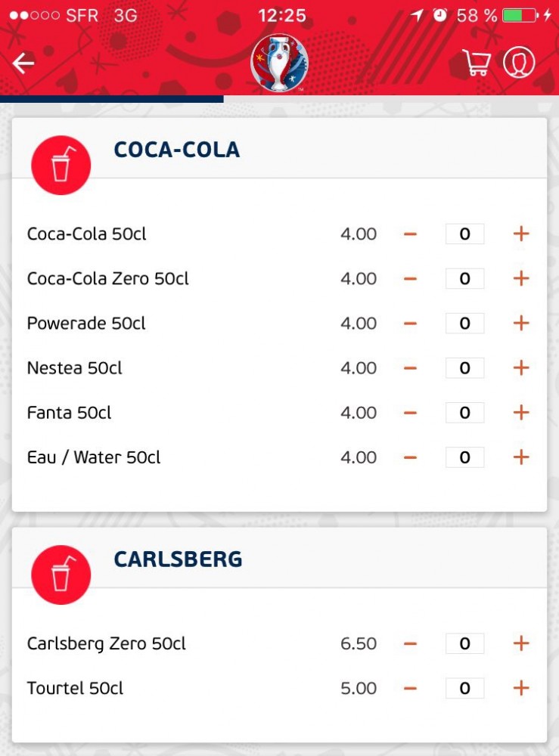Add one Carlsberg Zero 50cl
This screenshot has height=756, width=559.
[x=521, y=643]
